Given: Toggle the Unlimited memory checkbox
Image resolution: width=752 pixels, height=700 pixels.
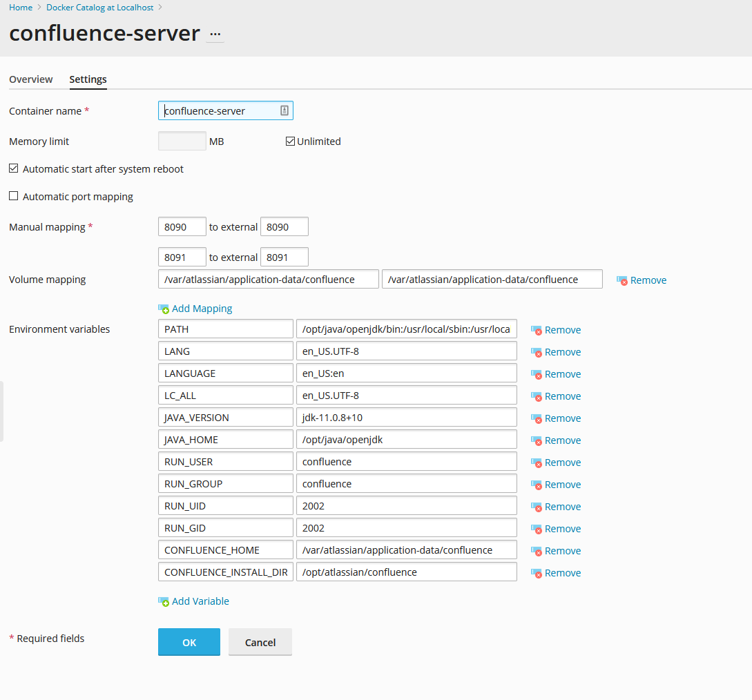Looking at the screenshot, I should point(290,141).
